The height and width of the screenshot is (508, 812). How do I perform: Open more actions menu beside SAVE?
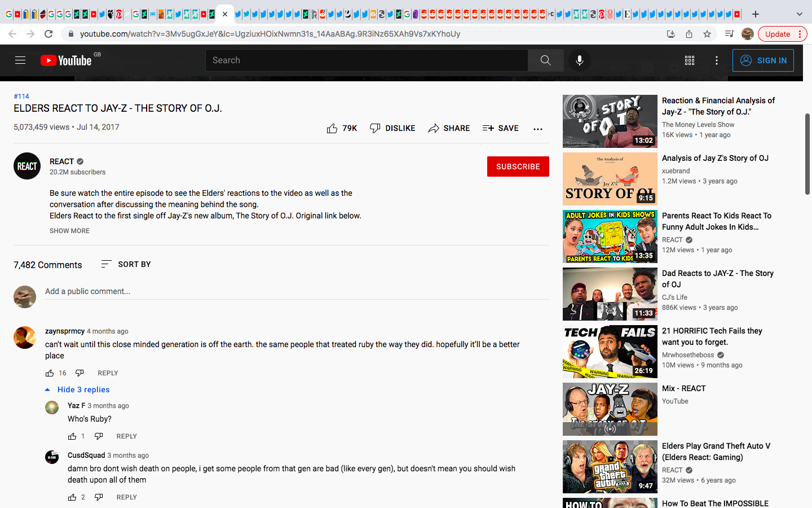(x=538, y=129)
